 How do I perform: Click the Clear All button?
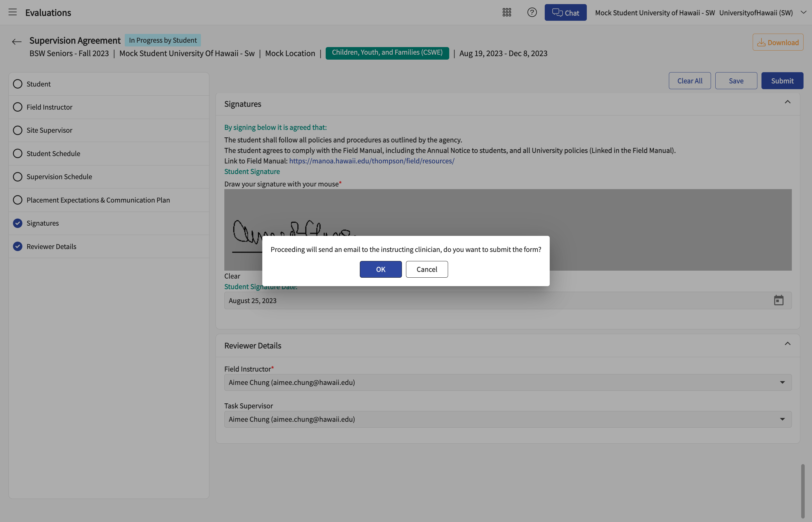[690, 81]
